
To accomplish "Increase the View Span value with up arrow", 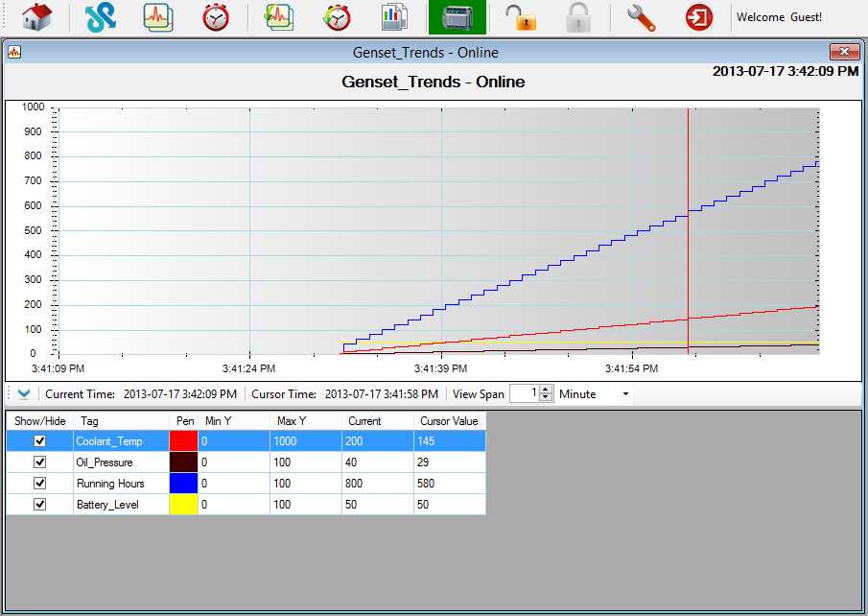I will coord(546,390).
